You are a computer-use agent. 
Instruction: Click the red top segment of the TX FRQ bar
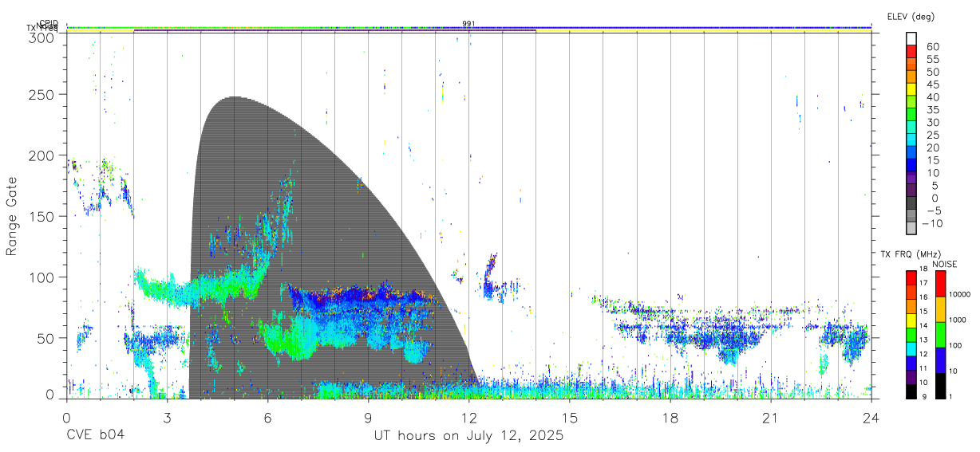point(911,277)
